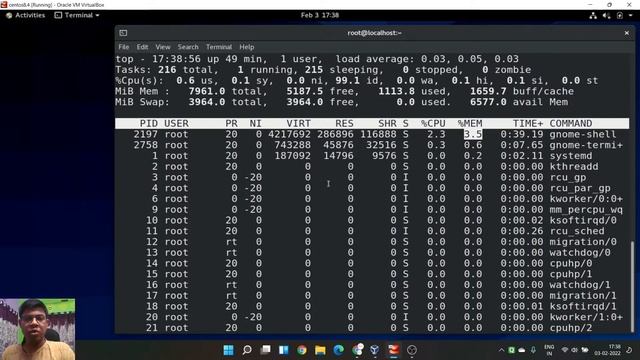Viewport: 640px width, 360px height.
Task: Open the terminal Edit menu
Action: [x=142, y=47]
